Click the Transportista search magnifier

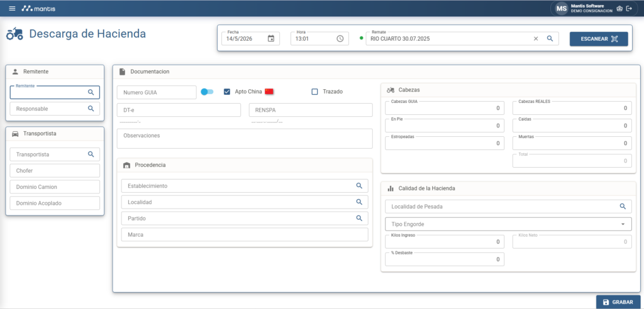(x=91, y=154)
